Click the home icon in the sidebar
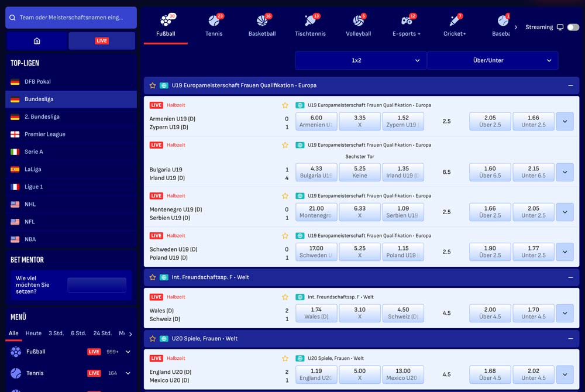Viewport: 585px width, 392px height. pos(37,41)
